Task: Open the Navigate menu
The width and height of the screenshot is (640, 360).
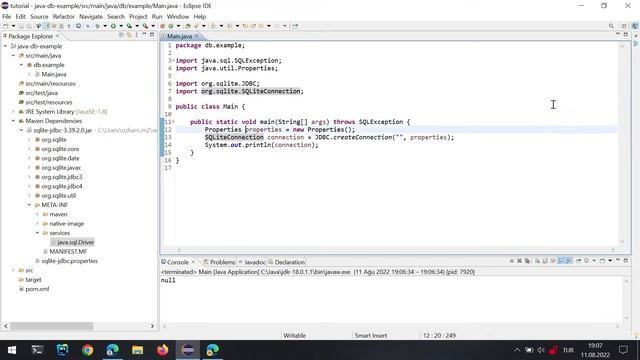Action: point(91,16)
